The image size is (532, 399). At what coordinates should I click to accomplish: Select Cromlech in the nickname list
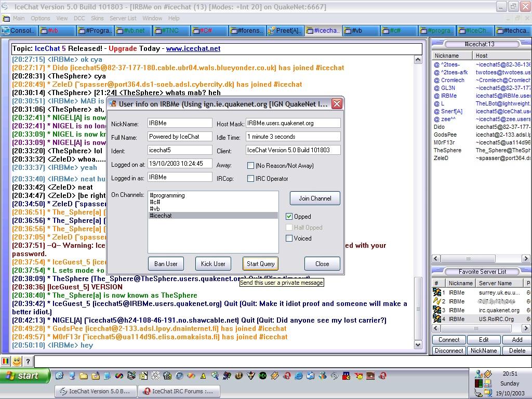coord(453,80)
